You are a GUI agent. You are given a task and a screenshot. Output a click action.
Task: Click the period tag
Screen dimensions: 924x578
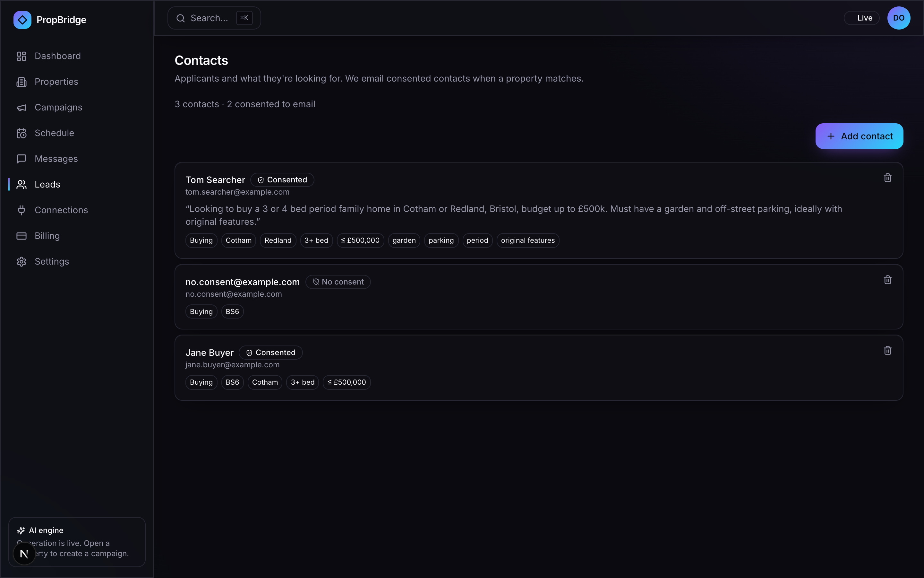coord(477,241)
